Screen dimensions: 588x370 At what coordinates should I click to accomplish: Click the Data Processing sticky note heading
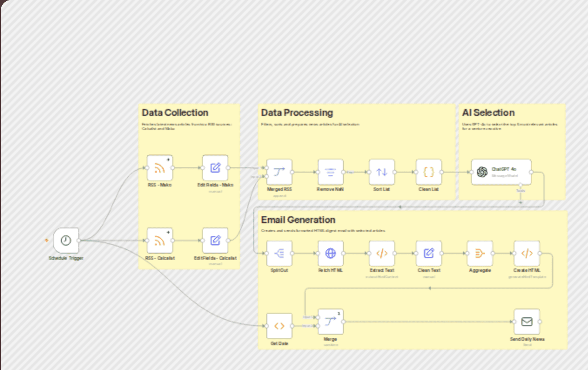tap(297, 113)
